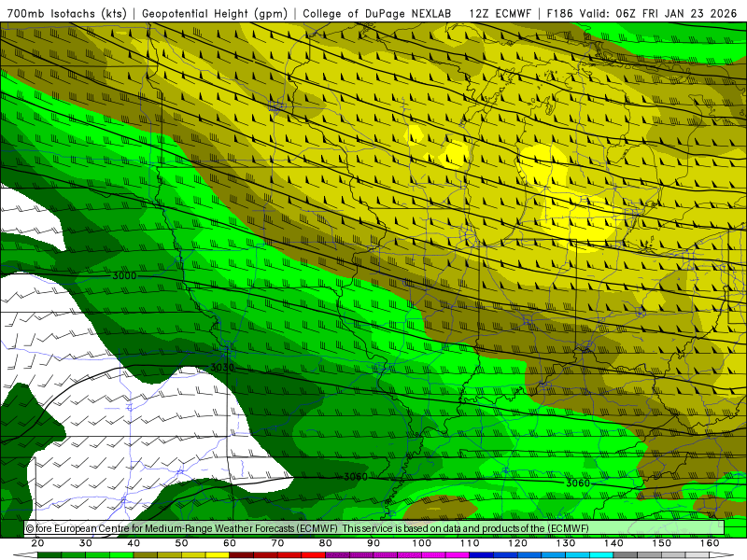
Task: Select the "12Z ECMWF" model run label
Action: pos(500,13)
